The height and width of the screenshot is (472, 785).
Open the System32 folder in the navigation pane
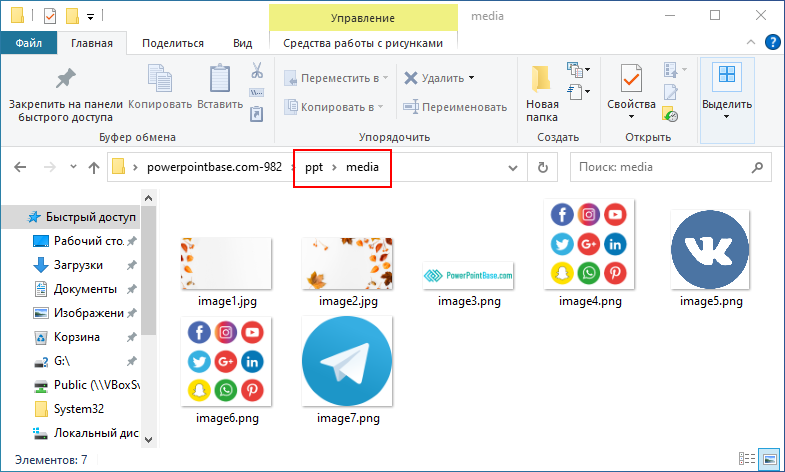[71, 409]
